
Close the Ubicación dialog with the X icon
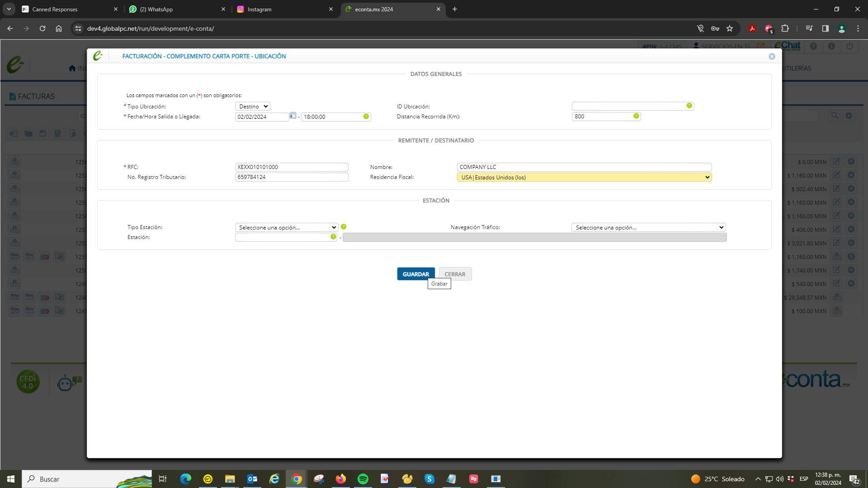tap(772, 56)
